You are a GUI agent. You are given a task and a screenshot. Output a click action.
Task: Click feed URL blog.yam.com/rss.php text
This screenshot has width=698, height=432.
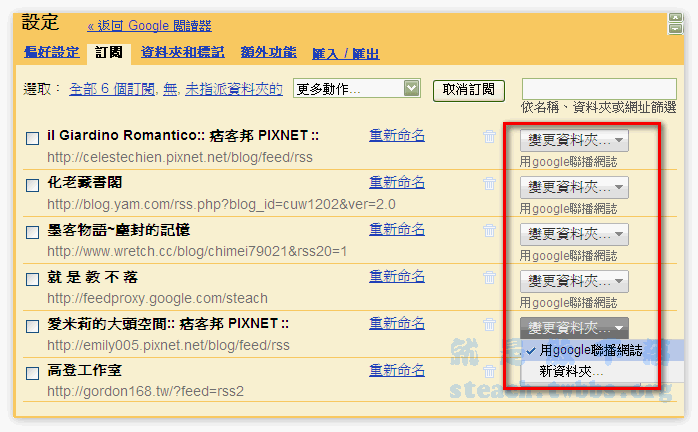point(221,204)
